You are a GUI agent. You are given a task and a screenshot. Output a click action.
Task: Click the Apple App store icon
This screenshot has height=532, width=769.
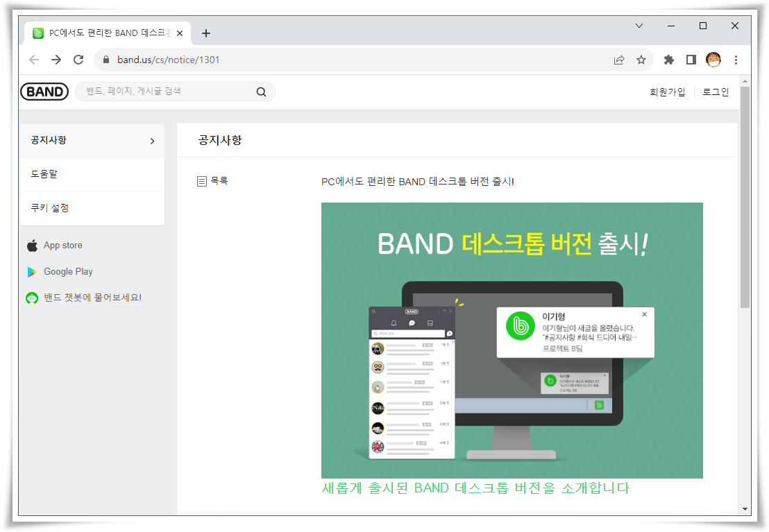(x=33, y=245)
